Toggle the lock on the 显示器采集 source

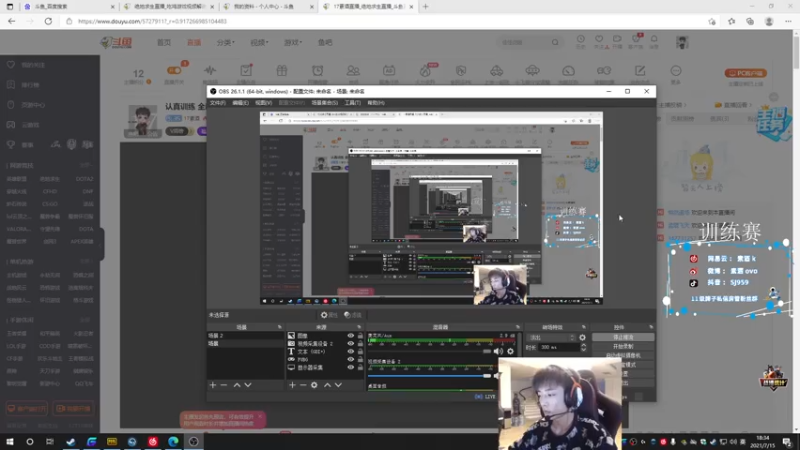coord(360,367)
